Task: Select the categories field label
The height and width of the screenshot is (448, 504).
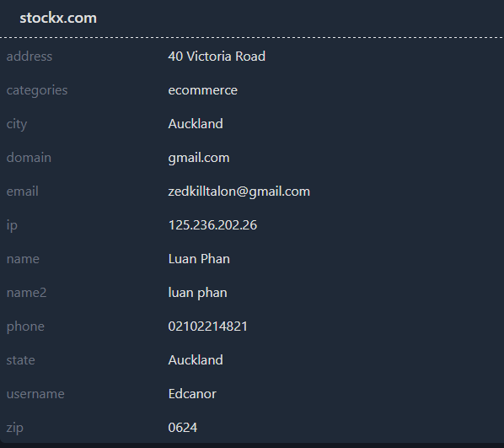Action: (x=37, y=90)
